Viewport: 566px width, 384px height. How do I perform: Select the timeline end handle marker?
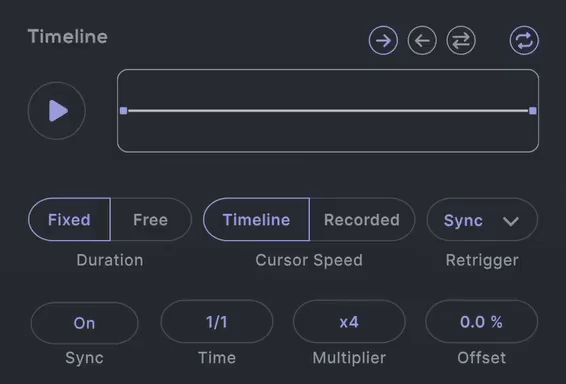click(x=532, y=110)
